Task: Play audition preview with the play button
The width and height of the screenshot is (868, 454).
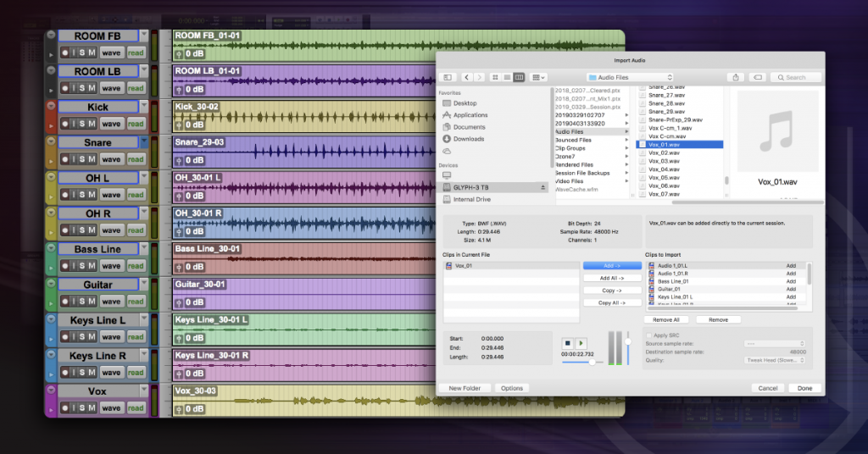Action: point(581,343)
